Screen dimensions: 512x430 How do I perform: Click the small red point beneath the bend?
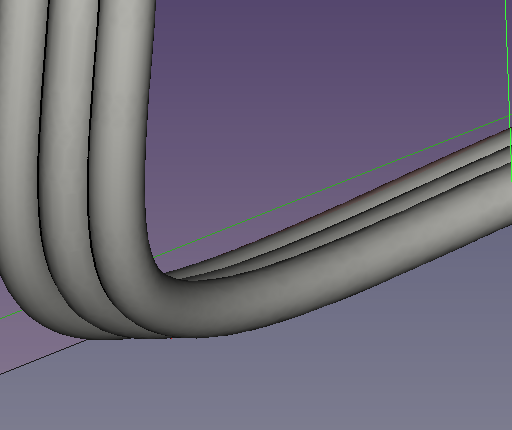pos(171,338)
